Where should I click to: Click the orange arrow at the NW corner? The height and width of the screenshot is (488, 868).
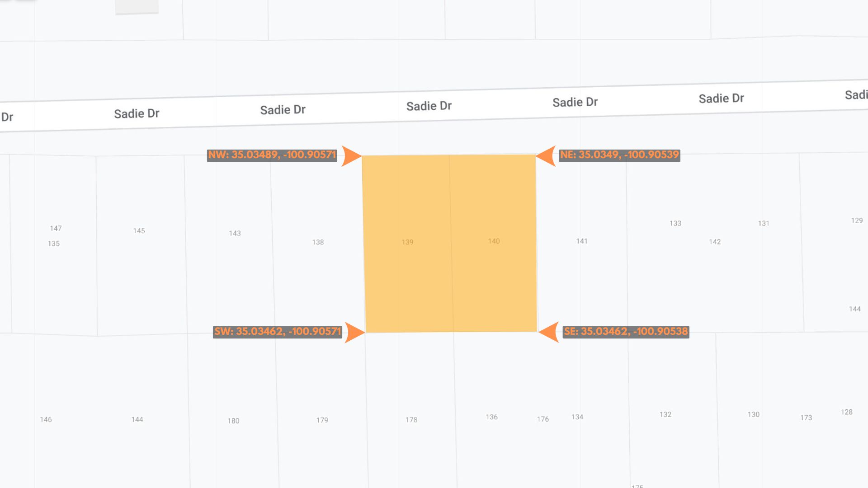tap(351, 156)
